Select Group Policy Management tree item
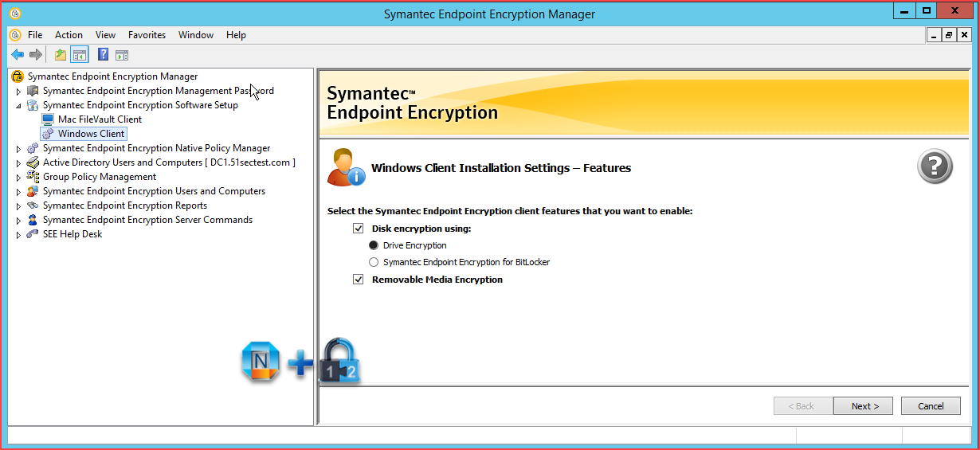The height and width of the screenshot is (450, 980). [x=100, y=177]
